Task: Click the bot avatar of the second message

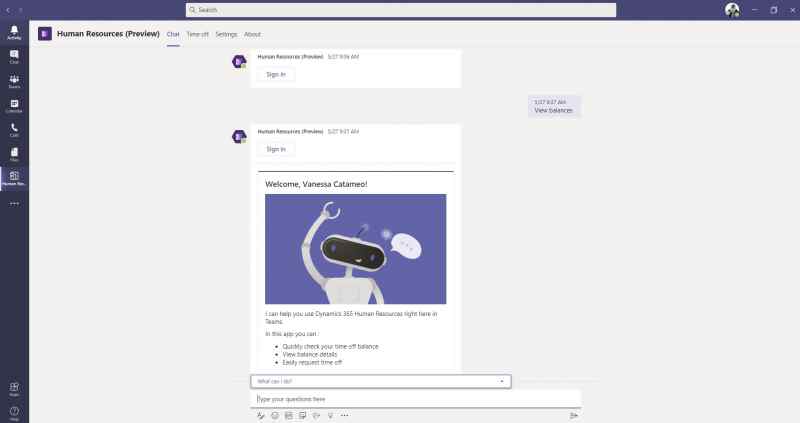Action: [239, 137]
